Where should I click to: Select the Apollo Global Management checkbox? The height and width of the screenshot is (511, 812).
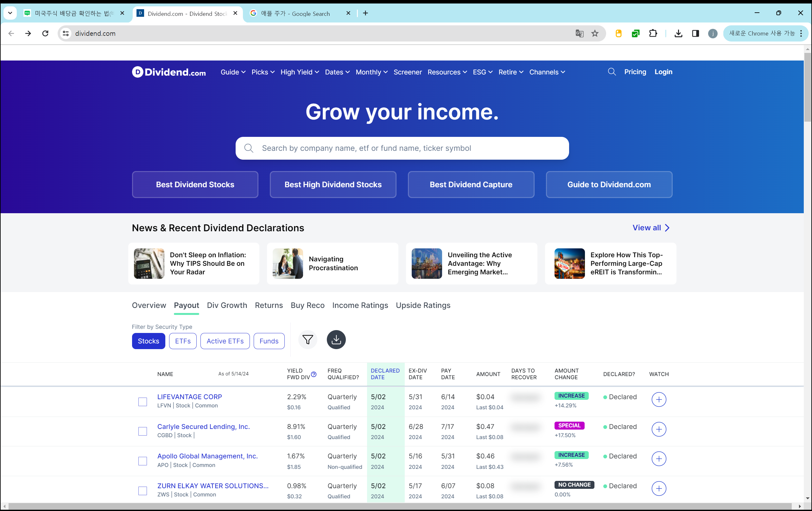[143, 461]
